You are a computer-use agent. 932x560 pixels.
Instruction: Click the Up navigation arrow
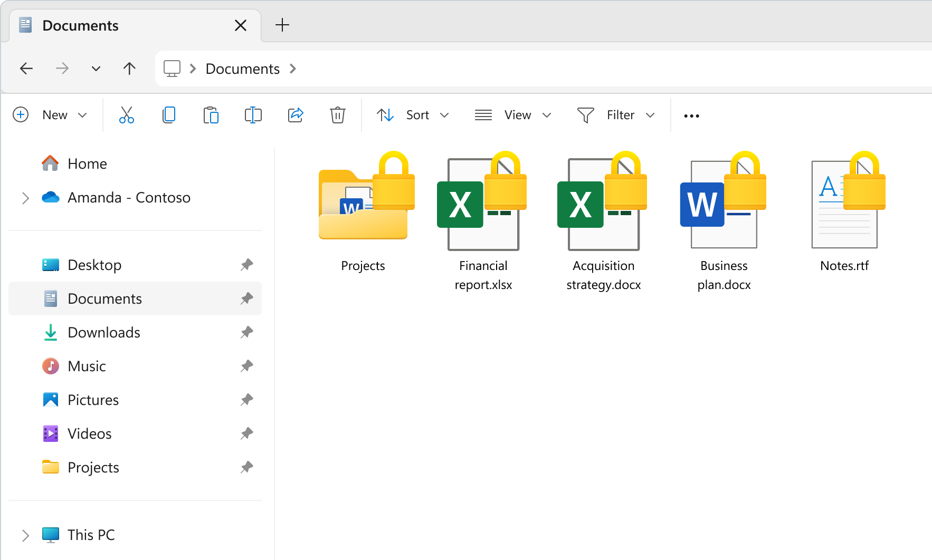point(129,69)
